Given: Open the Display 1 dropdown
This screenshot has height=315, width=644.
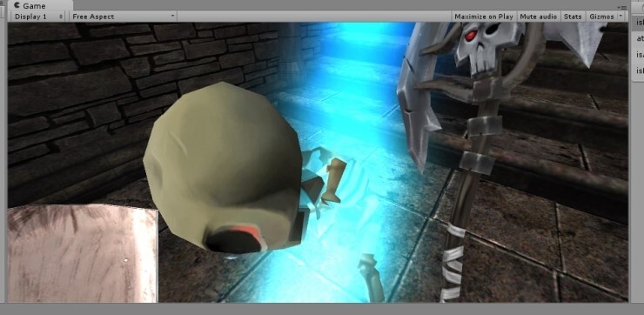Looking at the screenshot, I should tap(38, 17).
